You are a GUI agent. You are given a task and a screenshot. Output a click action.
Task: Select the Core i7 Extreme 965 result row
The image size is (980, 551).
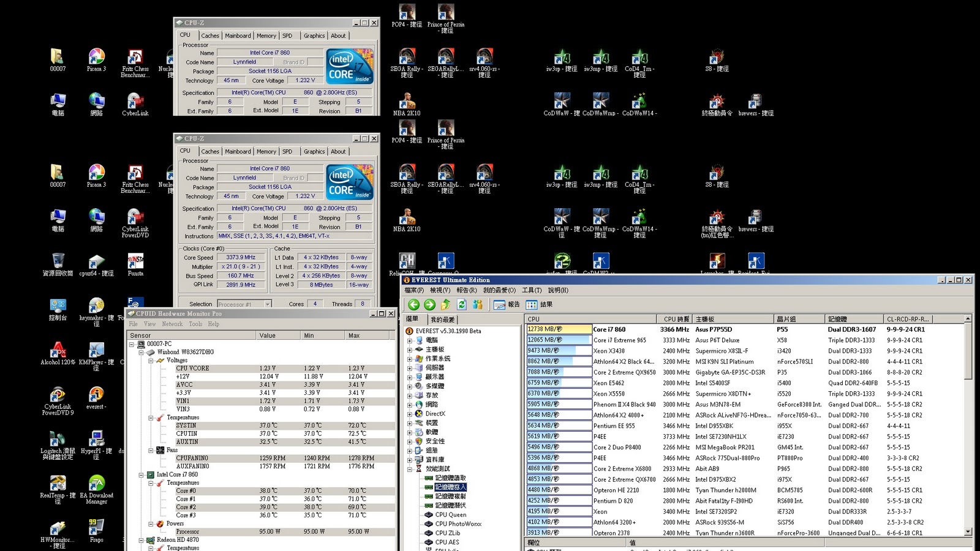(619, 340)
